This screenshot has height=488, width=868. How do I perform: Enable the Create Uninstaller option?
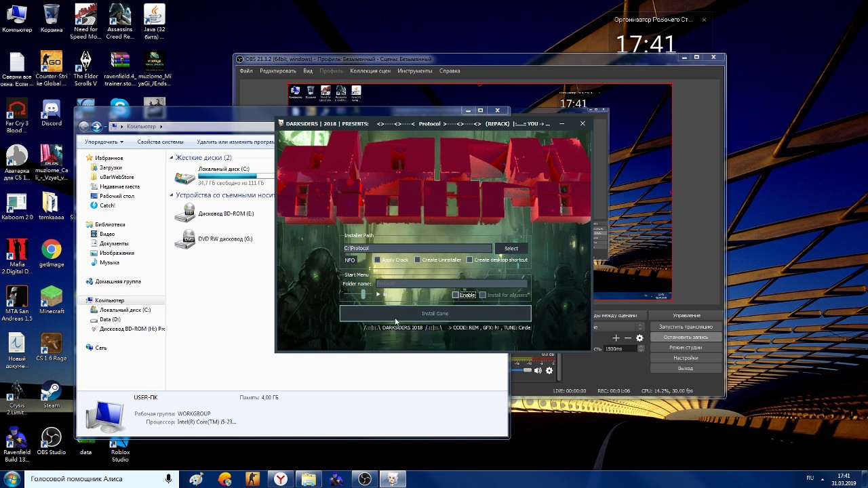click(418, 260)
